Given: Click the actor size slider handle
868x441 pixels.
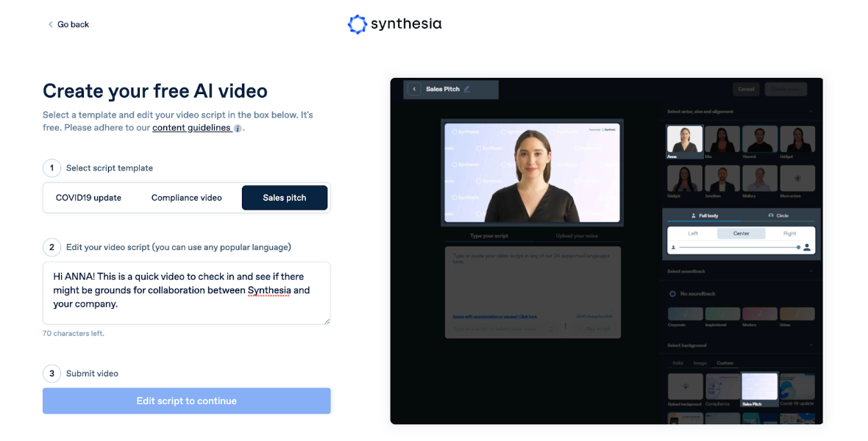Looking at the screenshot, I should (798, 248).
